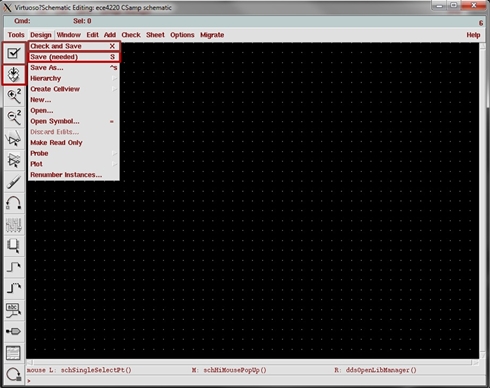Choose the Add Pin icon
Screen dimensions: 490x388
[14, 331]
